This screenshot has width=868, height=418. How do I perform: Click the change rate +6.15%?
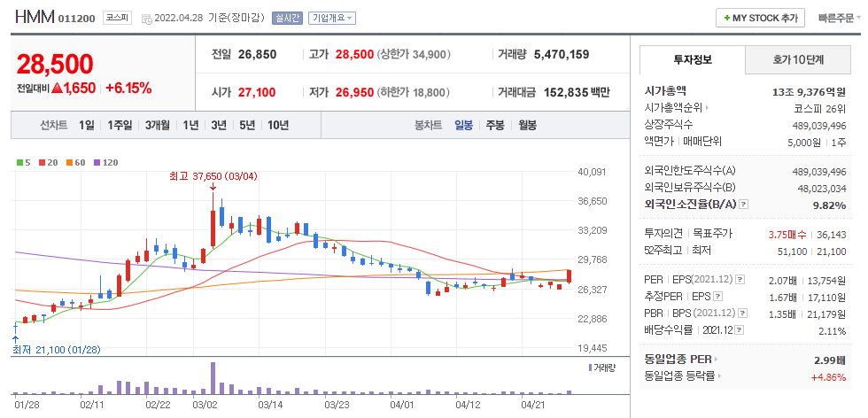129,88
